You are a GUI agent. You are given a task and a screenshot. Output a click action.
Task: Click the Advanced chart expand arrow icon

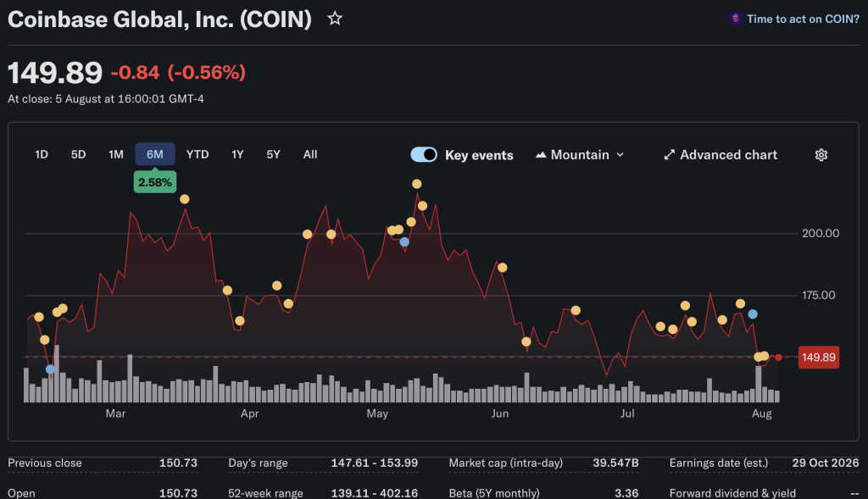pos(670,155)
